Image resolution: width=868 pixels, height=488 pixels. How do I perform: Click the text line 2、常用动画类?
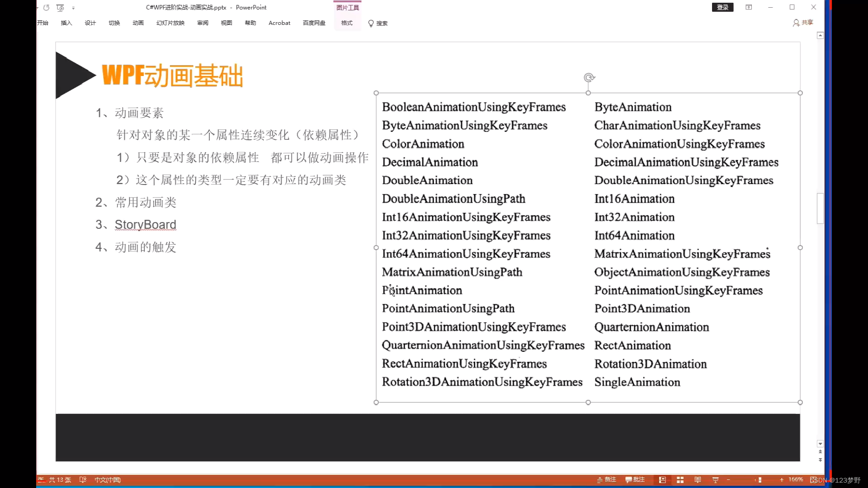(x=136, y=202)
